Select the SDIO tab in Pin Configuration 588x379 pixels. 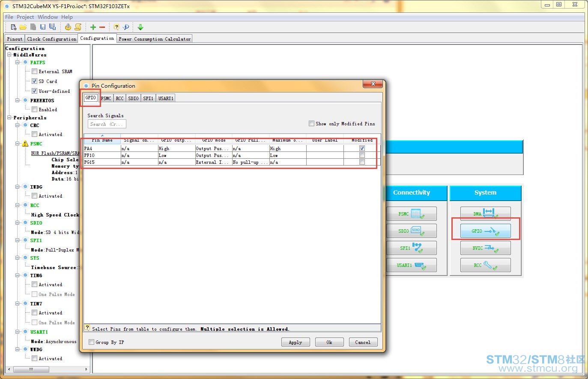(x=133, y=98)
